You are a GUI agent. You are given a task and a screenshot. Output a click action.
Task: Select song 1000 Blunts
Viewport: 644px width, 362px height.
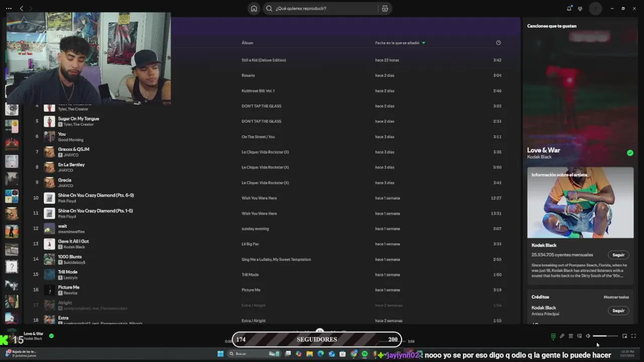coord(69,257)
